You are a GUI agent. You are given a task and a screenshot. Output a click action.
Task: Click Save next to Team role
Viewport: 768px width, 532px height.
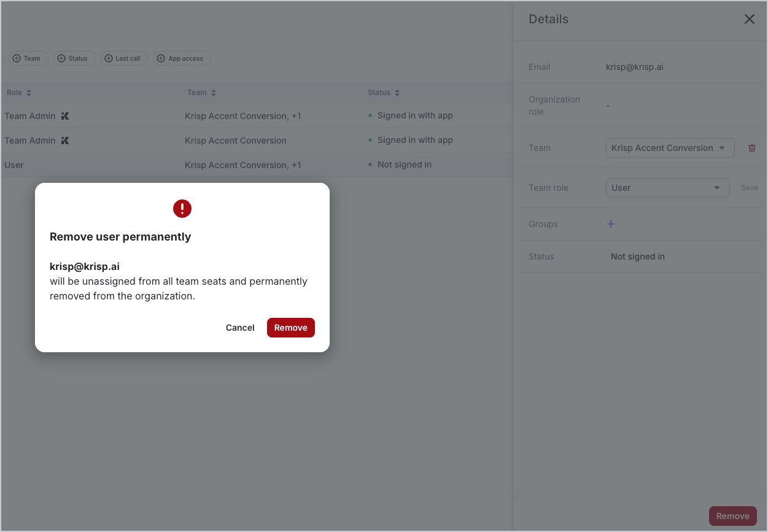click(749, 188)
